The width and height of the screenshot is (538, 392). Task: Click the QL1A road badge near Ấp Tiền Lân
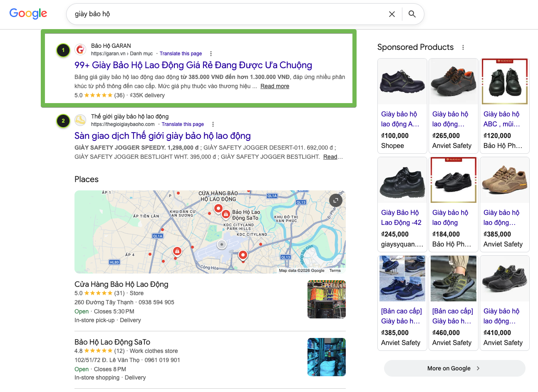pos(158,236)
